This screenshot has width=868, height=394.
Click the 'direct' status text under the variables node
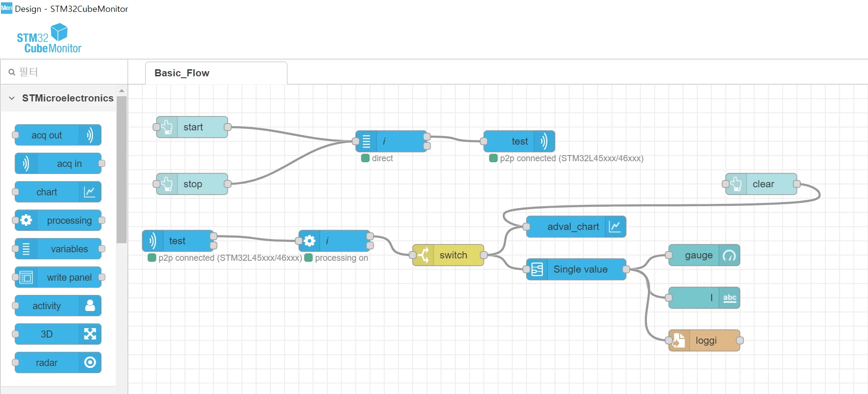click(x=382, y=158)
